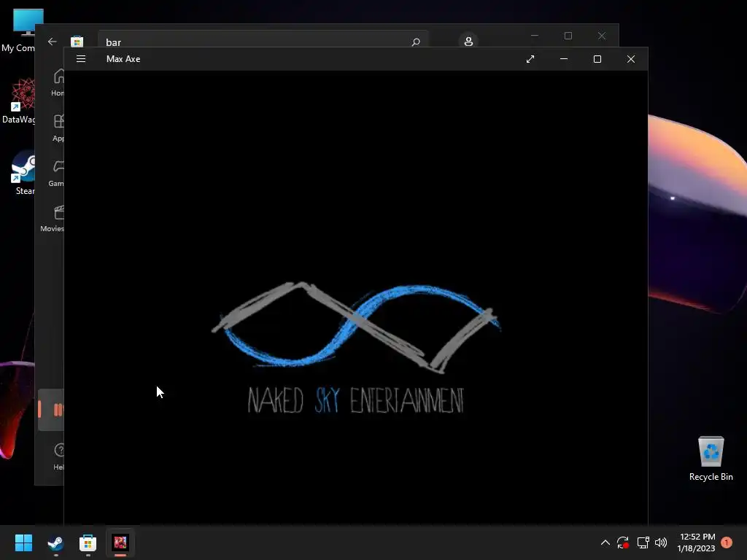Click the Store search magnifier icon

[x=415, y=42]
